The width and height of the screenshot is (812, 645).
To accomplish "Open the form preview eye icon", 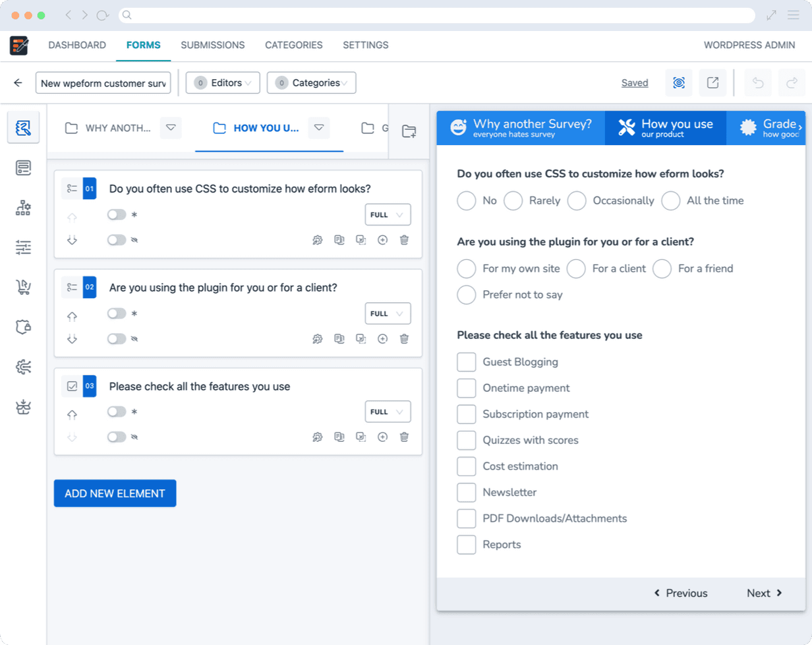I will 679,82.
